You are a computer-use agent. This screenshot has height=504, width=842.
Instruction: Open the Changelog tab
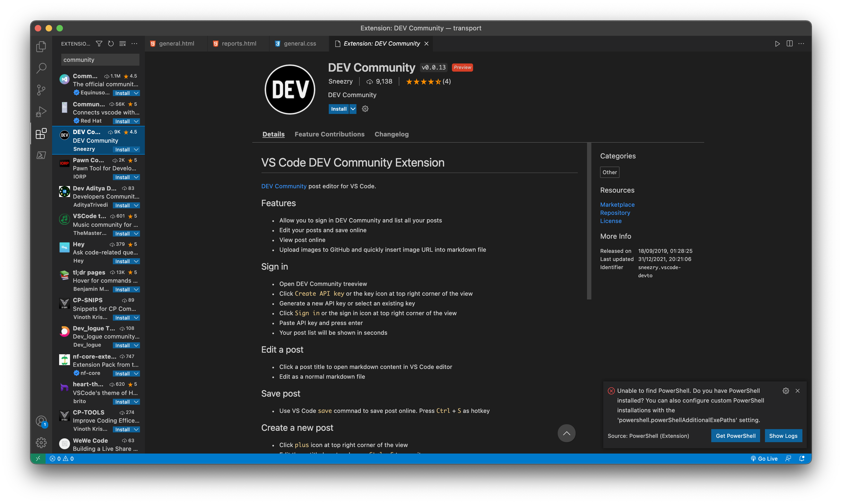391,134
